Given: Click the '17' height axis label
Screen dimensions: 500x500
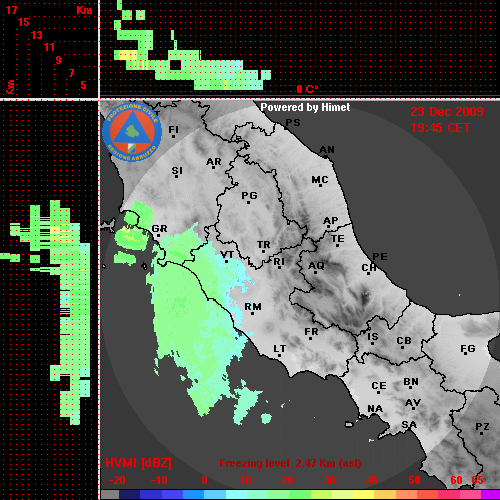Looking at the screenshot, I should [12, 10].
